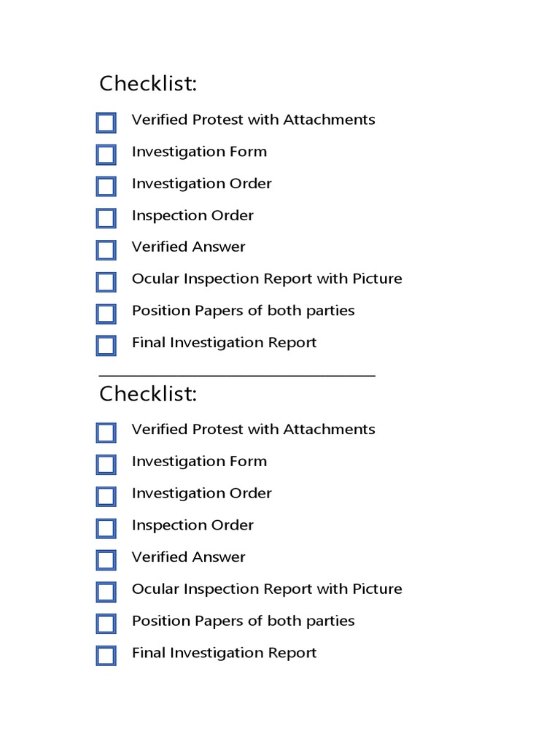Tick Verified Answer box in second checklist
This screenshot has width=560, height=747.
coord(106,560)
